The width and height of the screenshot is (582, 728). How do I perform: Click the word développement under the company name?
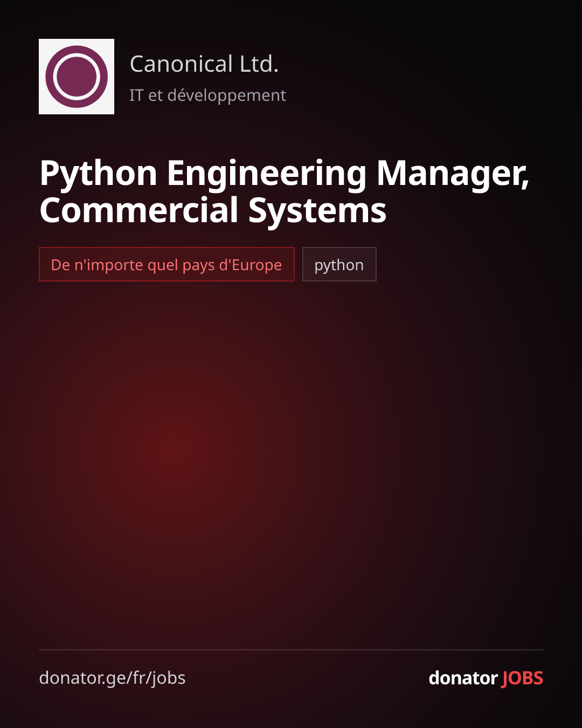click(x=227, y=95)
